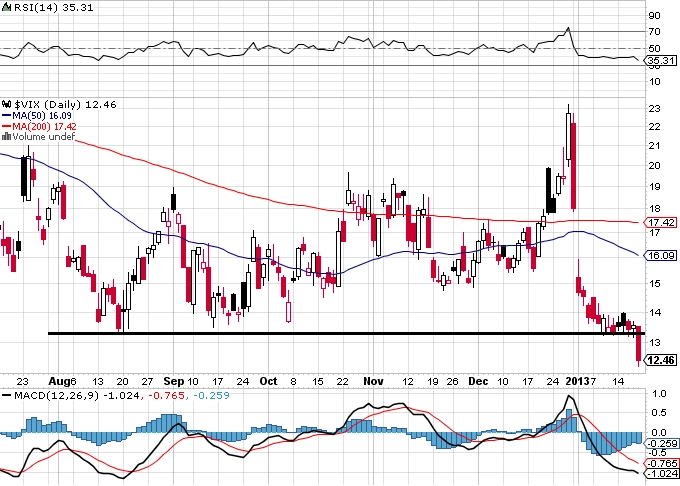Click the MACD indicator legend icon
This screenshot has height=486, width=680.
pyautogui.click(x=7, y=396)
